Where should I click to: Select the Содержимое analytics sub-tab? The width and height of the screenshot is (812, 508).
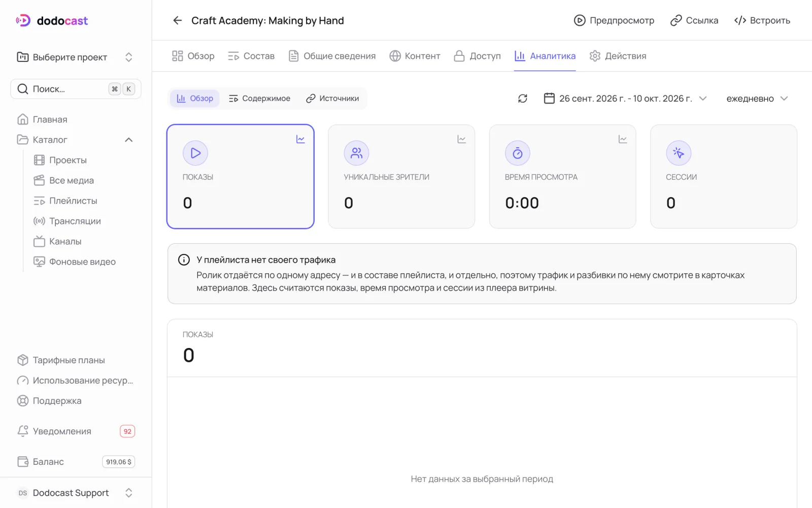(x=259, y=99)
